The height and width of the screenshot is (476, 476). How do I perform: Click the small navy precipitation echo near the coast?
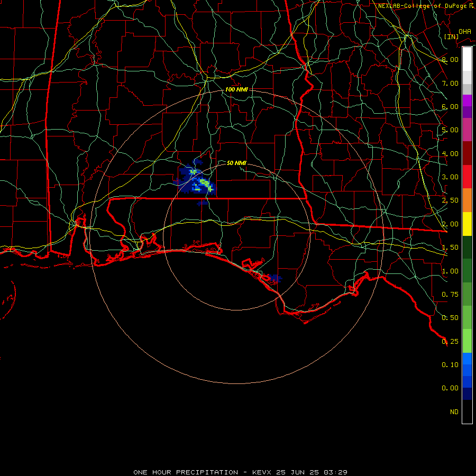click(274, 278)
